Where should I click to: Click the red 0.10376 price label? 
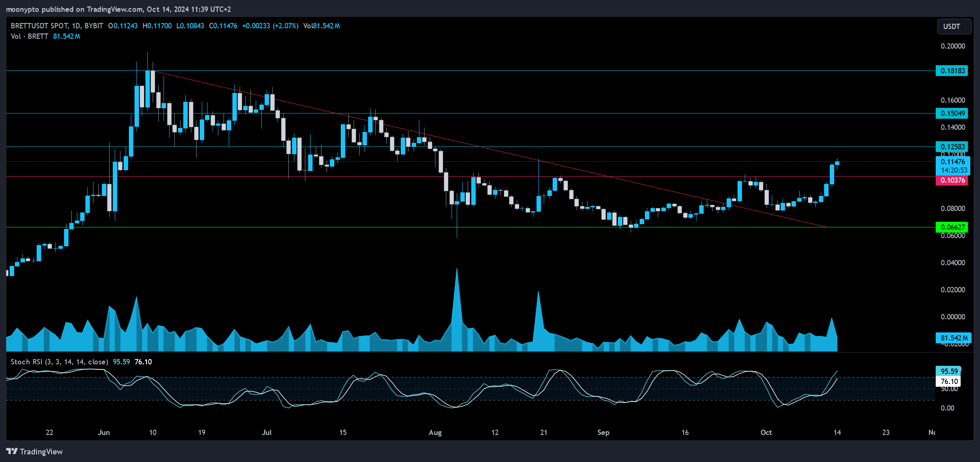[x=952, y=180]
